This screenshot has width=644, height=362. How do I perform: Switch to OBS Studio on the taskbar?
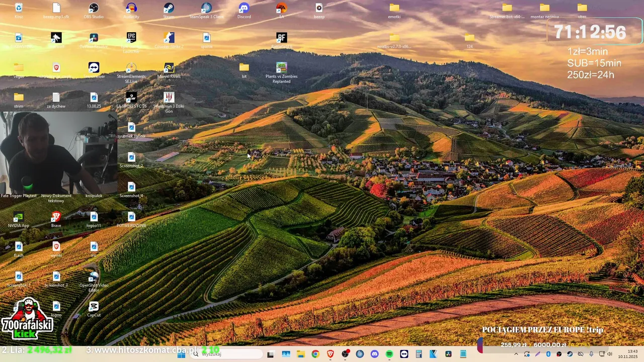(346, 354)
